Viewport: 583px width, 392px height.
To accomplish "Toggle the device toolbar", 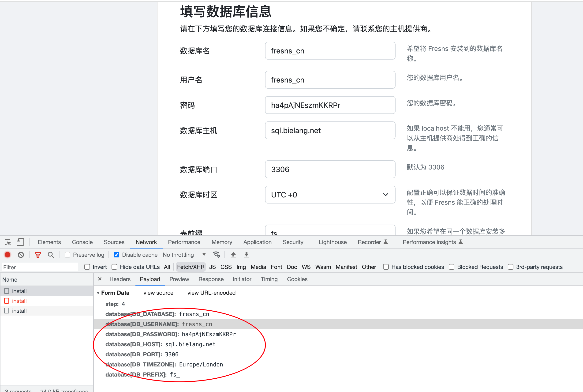I will pyautogui.click(x=20, y=242).
